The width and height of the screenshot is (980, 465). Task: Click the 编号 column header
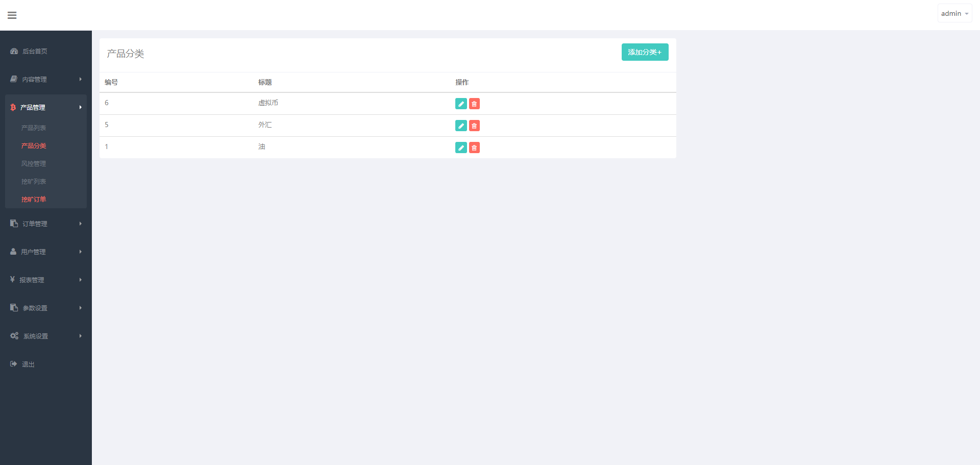tap(111, 82)
